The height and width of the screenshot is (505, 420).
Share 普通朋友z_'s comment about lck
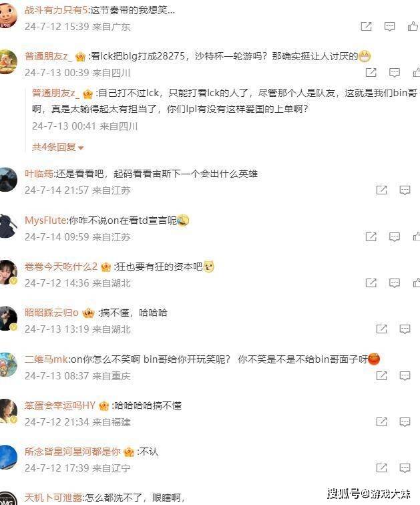pos(371,72)
